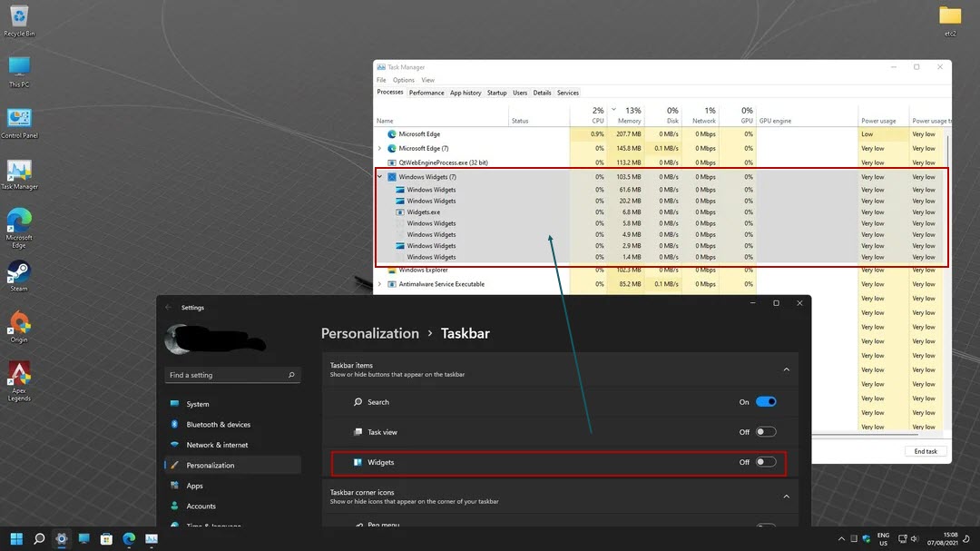980x551 pixels.
Task: Select the Microsoft Edge desktop shortcut
Action: [19, 228]
